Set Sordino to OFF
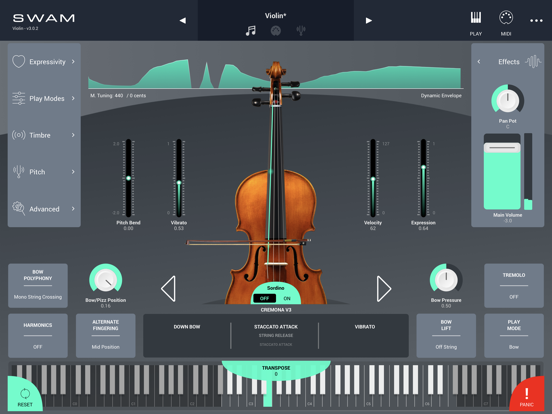The width and height of the screenshot is (552, 414). [264, 298]
